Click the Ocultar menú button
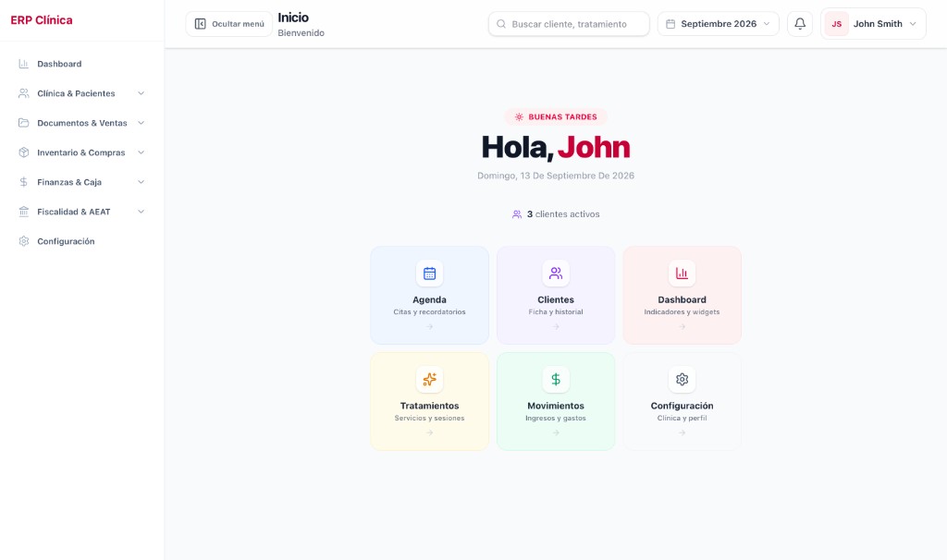 229,24
